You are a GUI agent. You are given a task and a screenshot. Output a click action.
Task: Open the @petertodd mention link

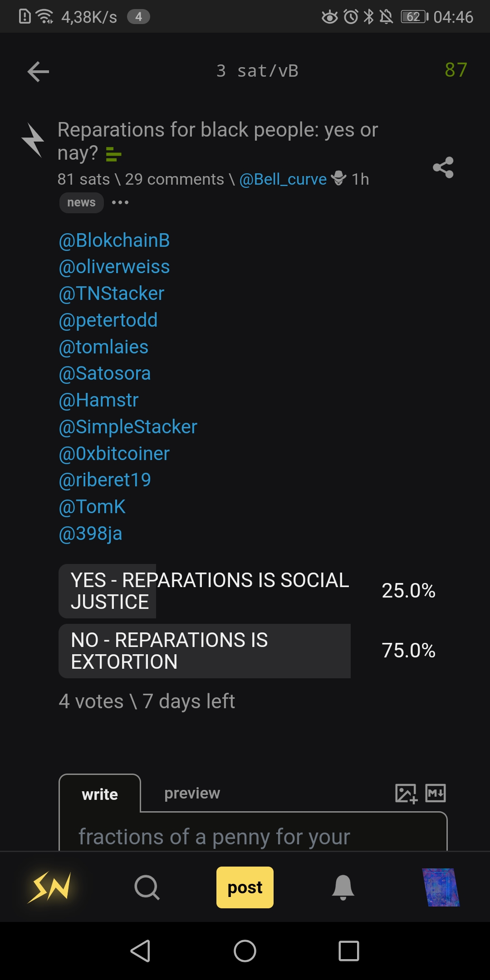coord(108,320)
